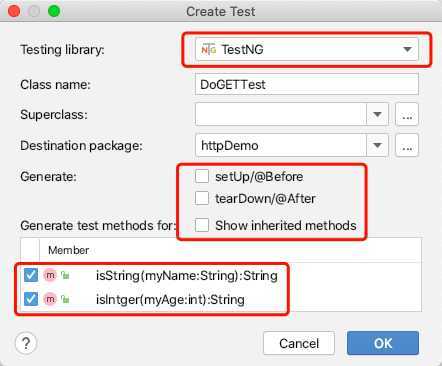Open help with the question mark button
Screen dimensions: 442x366
click(26, 343)
